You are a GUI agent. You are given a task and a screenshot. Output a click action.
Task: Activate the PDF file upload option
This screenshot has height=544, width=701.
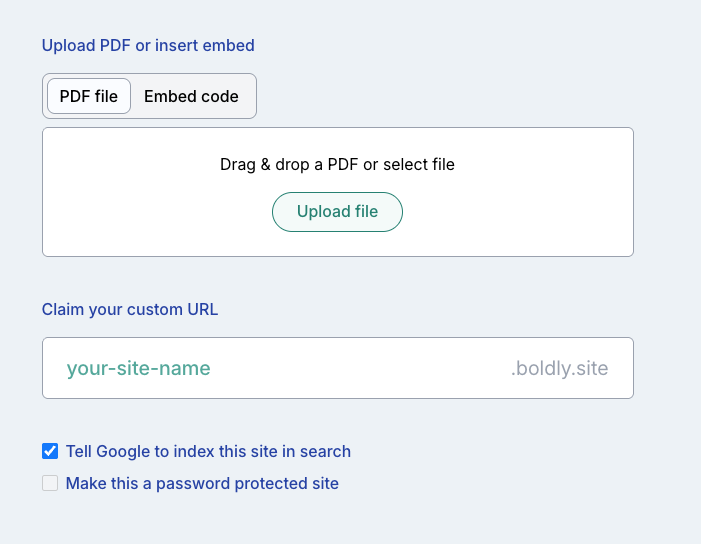tap(89, 96)
